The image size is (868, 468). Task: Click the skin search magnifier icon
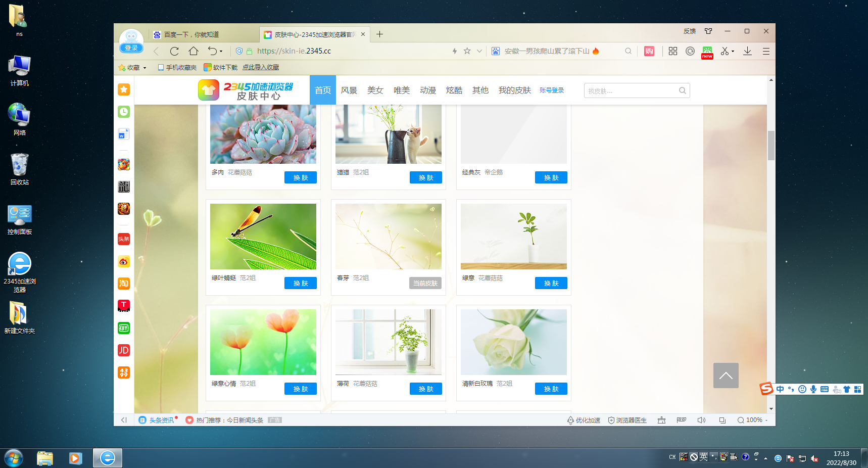tap(683, 90)
